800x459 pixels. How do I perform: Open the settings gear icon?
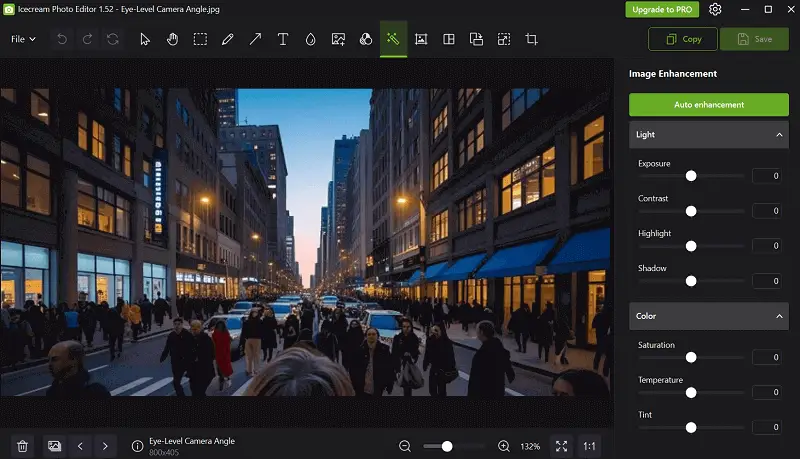[x=715, y=9]
